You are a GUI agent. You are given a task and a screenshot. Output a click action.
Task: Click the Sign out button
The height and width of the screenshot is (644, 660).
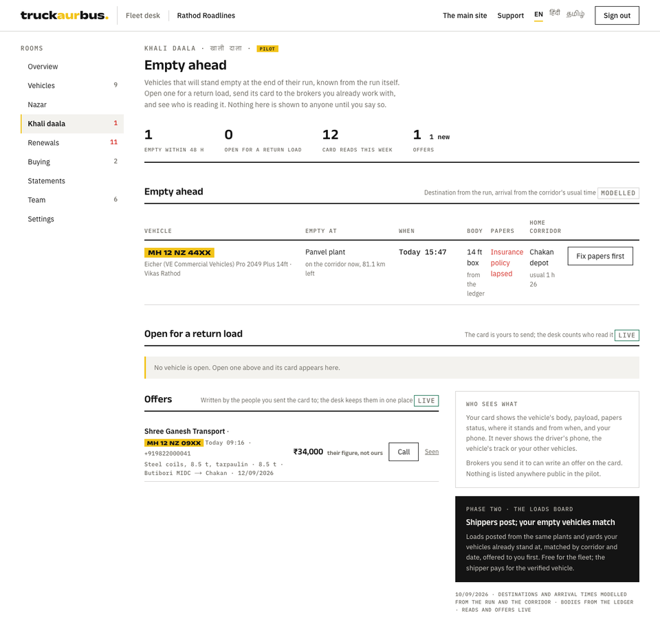(x=617, y=16)
